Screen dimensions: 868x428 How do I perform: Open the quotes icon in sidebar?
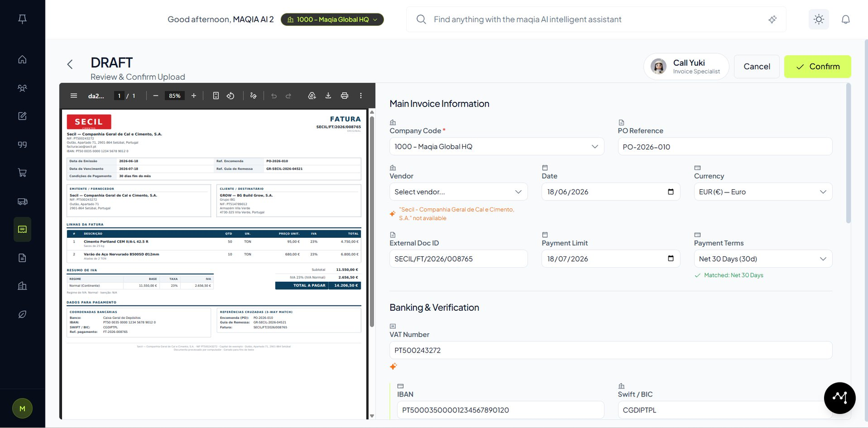[22, 144]
